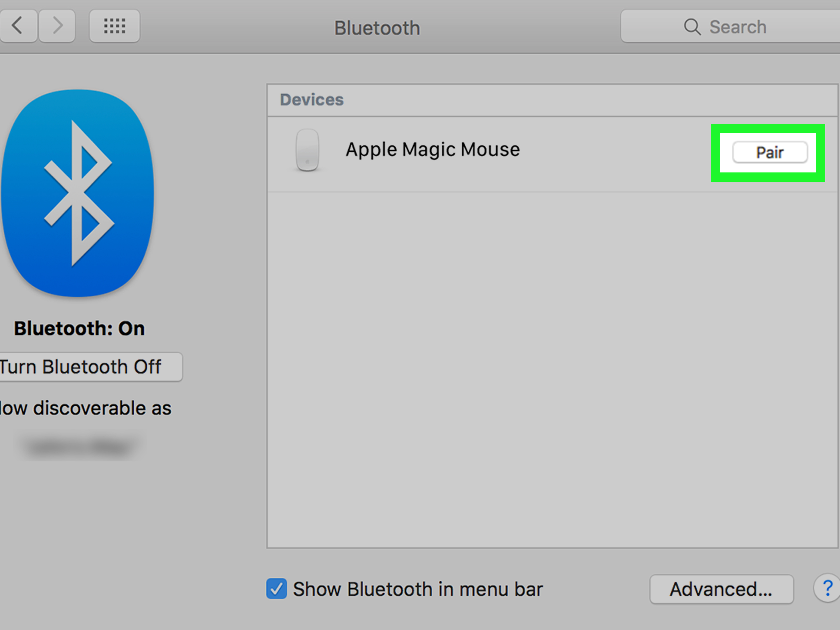Focus the Search input field

[730, 26]
